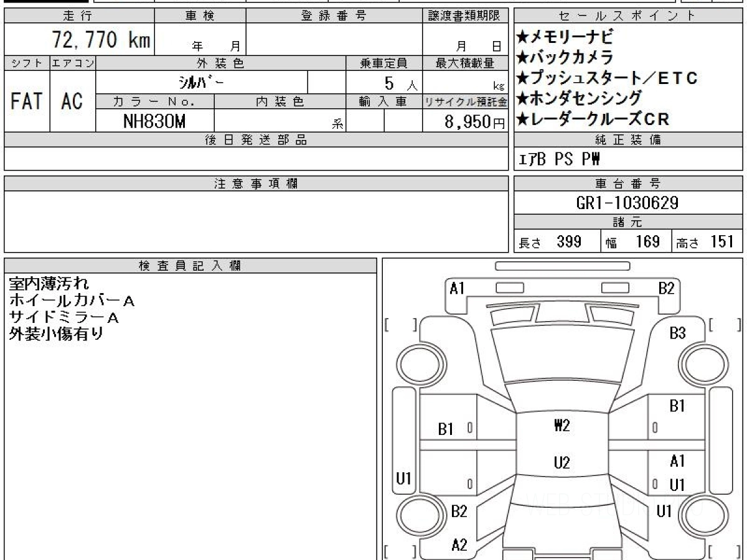Select the 高さ 151 height value
Viewport: 747px width, 560px height.
click(706, 241)
